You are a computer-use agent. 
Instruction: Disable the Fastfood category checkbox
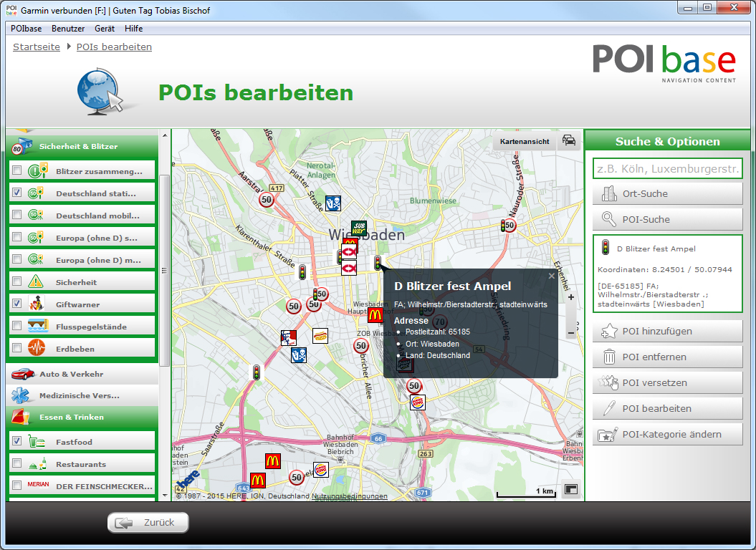16,442
